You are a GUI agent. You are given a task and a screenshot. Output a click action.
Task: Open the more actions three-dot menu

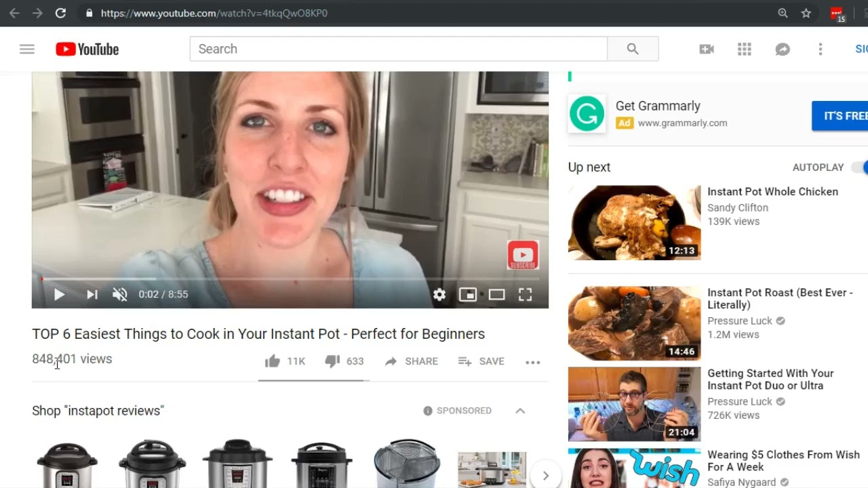pos(533,362)
